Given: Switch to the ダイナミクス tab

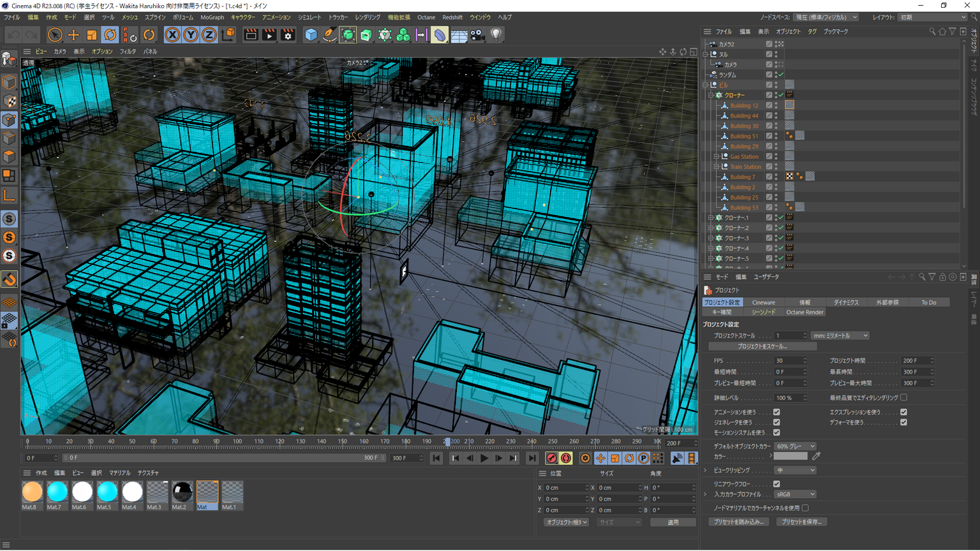Looking at the screenshot, I should (x=846, y=302).
